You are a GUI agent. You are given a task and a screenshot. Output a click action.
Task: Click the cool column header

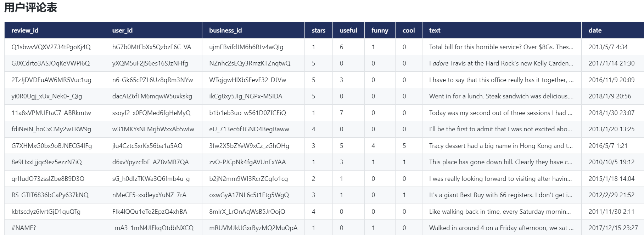(x=408, y=30)
